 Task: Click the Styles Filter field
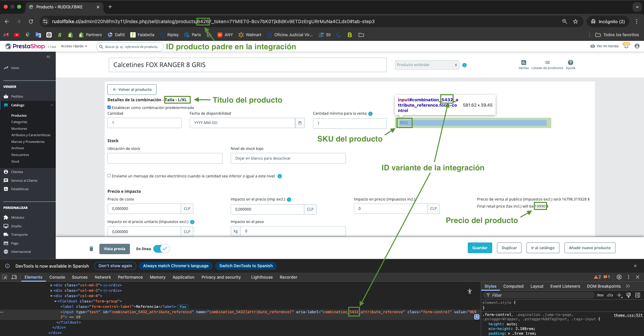tap(539, 295)
